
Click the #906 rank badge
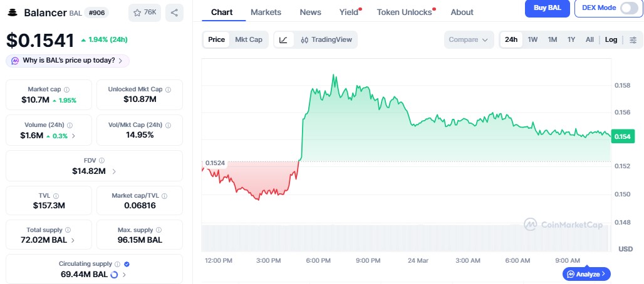(96, 13)
